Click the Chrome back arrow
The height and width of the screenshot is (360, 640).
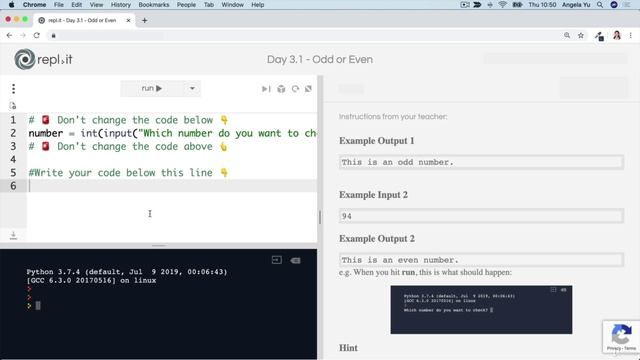pyautogui.click(x=9, y=36)
